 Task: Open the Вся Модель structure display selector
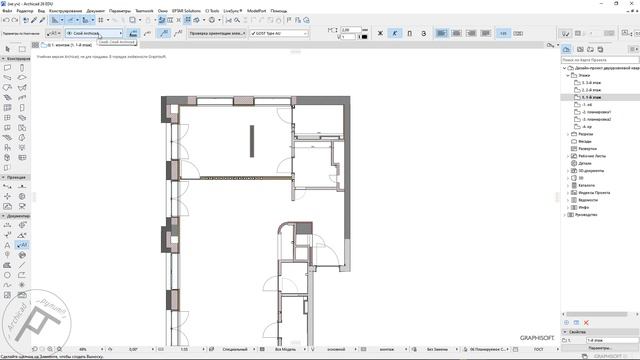285,349
